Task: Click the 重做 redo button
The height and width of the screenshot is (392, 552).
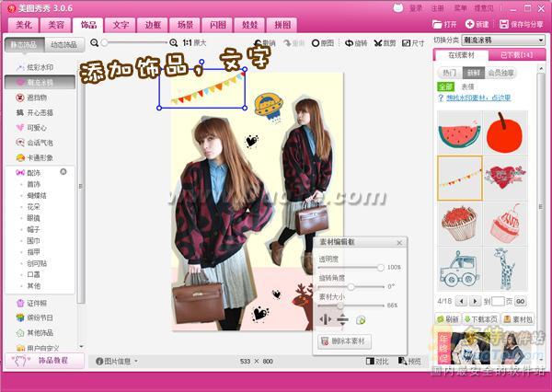Action: [x=294, y=43]
